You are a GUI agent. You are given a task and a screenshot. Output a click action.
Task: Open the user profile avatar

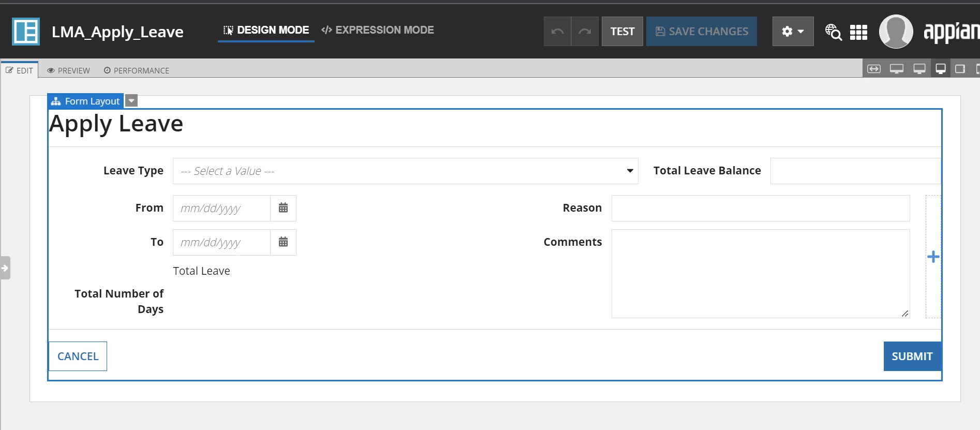(x=896, y=32)
